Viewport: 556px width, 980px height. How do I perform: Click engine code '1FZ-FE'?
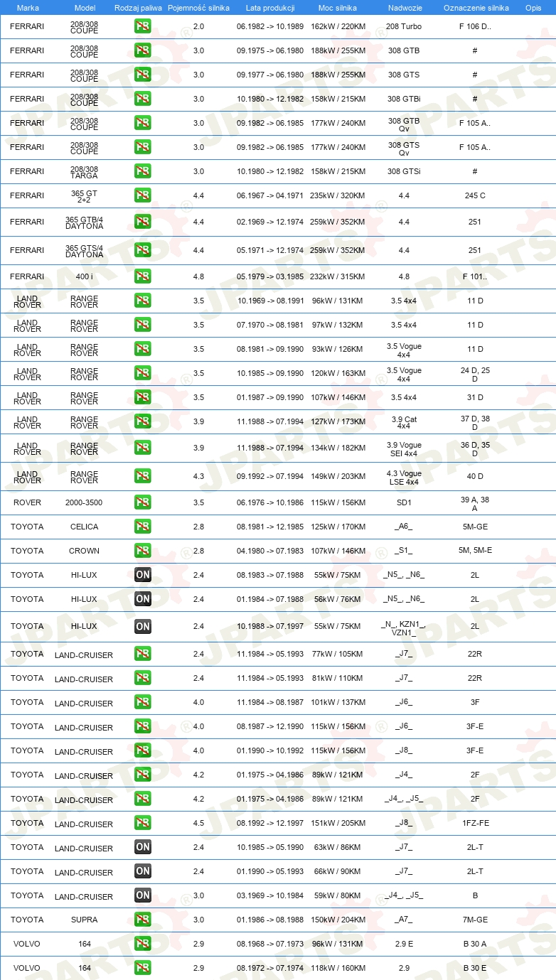click(x=475, y=823)
